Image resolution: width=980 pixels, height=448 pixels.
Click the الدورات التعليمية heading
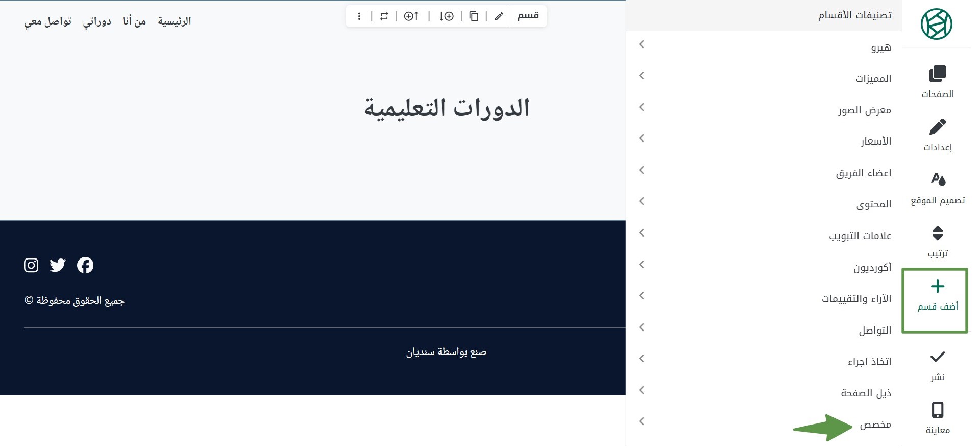(447, 108)
